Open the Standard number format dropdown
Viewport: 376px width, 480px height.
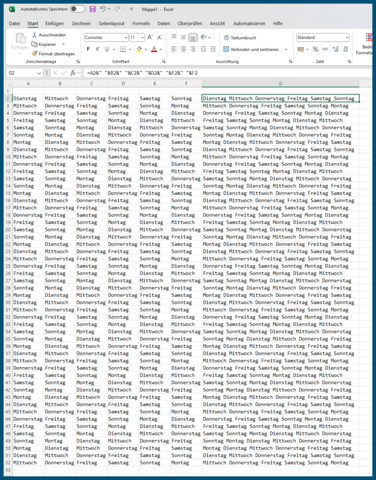(347, 37)
